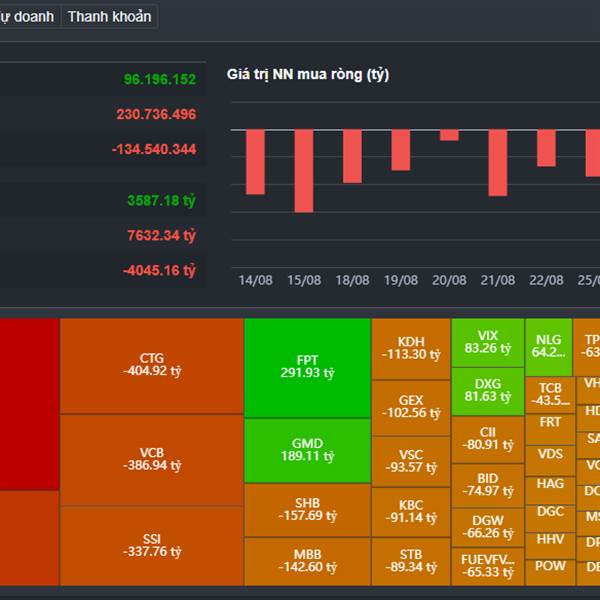
Task: Click the POW treemap cell
Action: pos(550,572)
